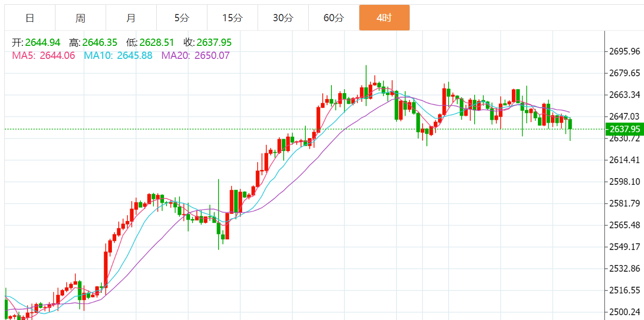Click the 2549.17 price axis label
Viewport: 644px width, 320px height.
pos(625,247)
